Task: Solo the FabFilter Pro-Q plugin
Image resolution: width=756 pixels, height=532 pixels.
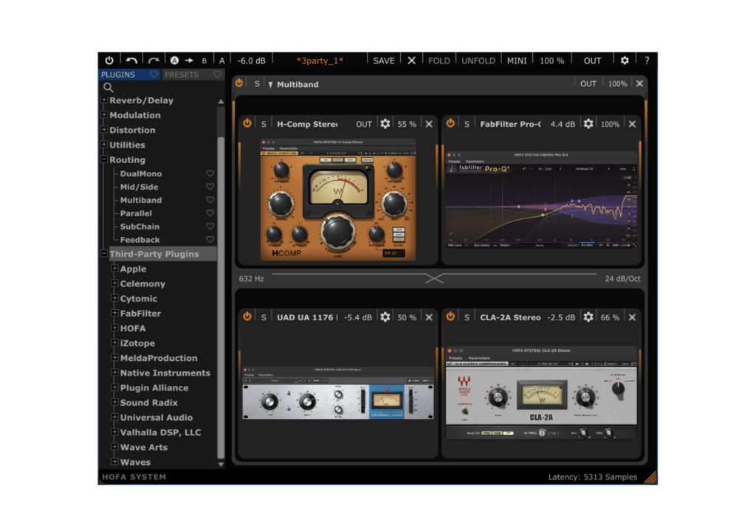Action: (467, 124)
